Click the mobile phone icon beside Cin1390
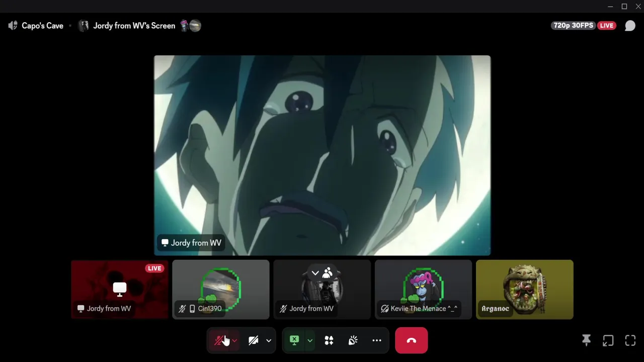The height and width of the screenshot is (362, 644). pyautogui.click(x=192, y=309)
